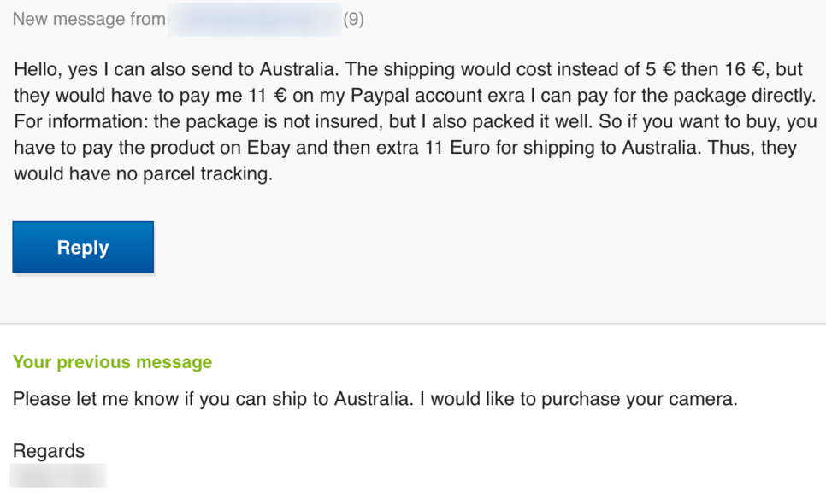The width and height of the screenshot is (826, 504).
Task: Click the sender feedback score (9)
Action: (353, 20)
